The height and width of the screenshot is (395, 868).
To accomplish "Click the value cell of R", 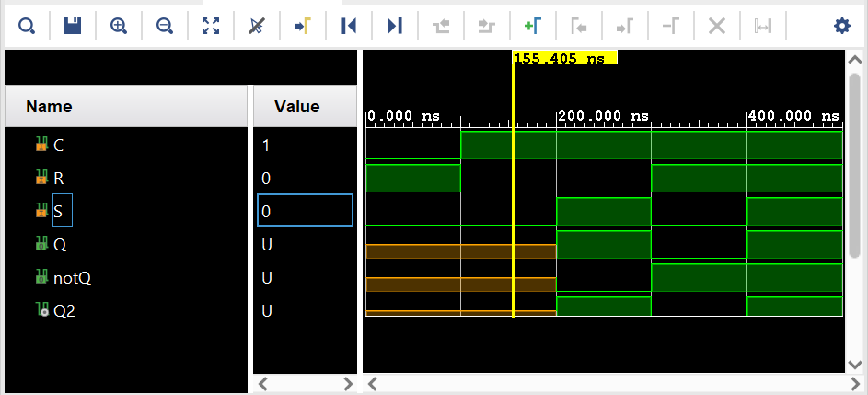I will pyautogui.click(x=305, y=179).
